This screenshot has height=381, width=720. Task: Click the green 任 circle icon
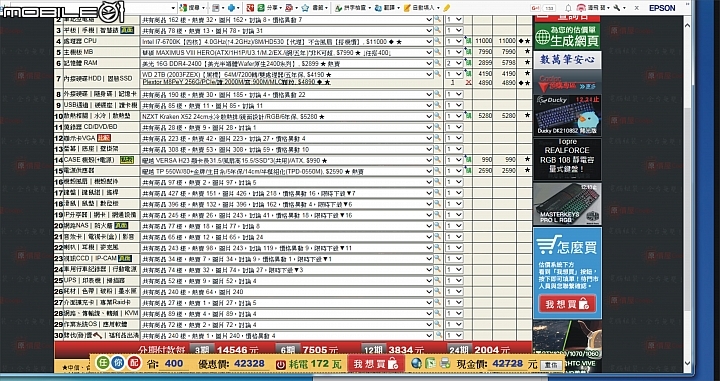click(x=103, y=363)
